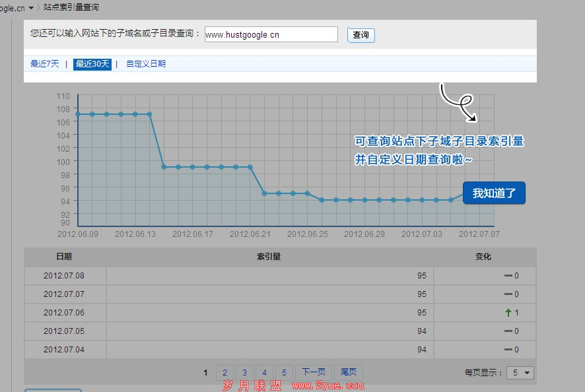Click 下一页 next page link
The height and width of the screenshot is (392, 585).
(314, 372)
